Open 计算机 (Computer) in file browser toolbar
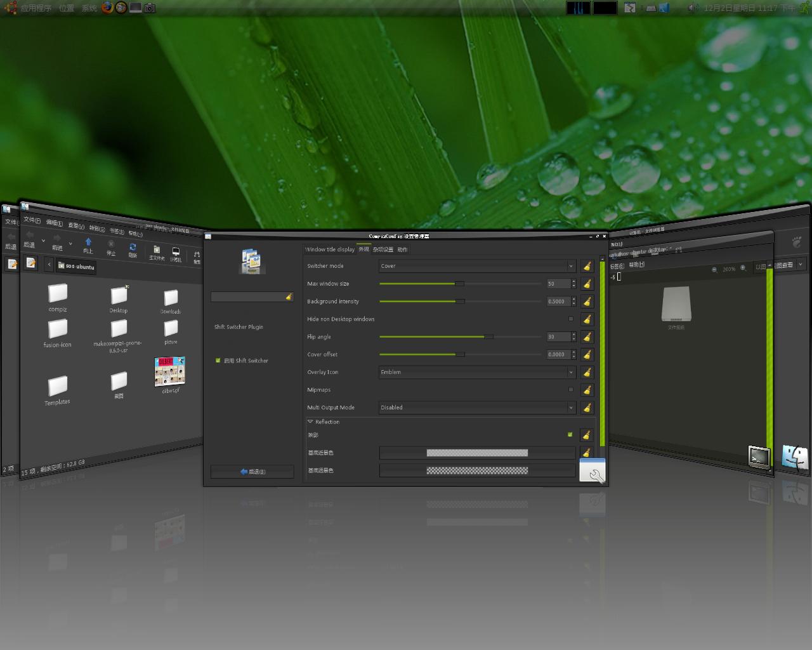This screenshot has width=812, height=650. tap(176, 255)
